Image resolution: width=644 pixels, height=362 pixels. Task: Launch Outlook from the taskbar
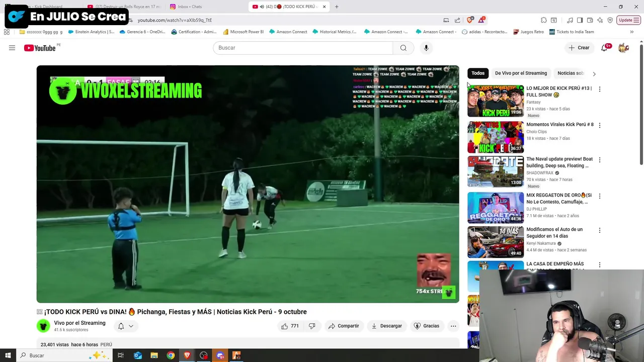click(x=138, y=355)
